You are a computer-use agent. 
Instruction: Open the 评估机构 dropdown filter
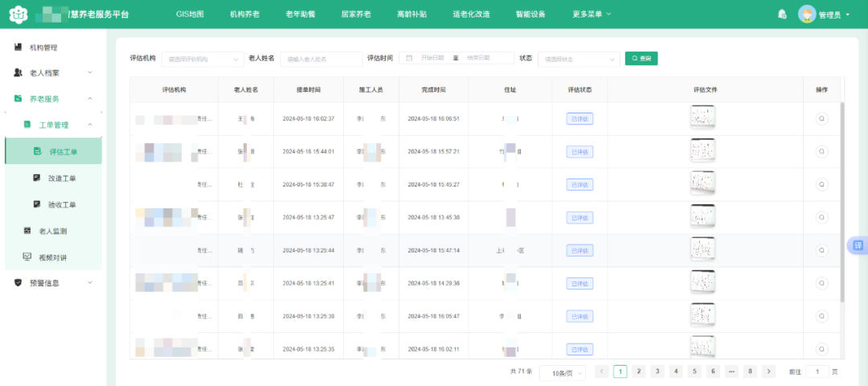point(203,59)
